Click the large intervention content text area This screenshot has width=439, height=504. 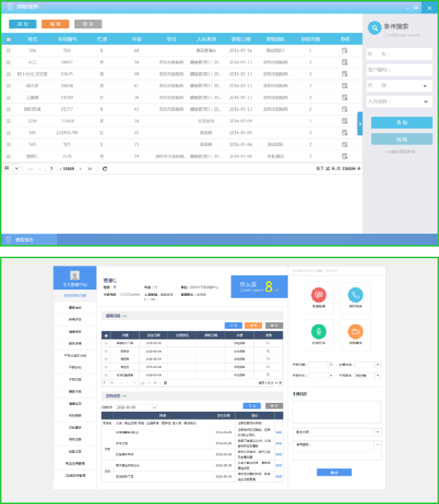point(336,411)
